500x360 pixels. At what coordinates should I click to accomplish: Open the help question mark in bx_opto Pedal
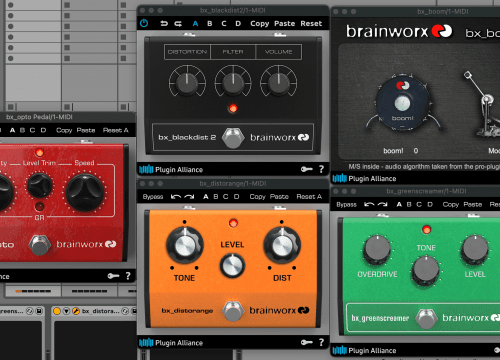128,276
